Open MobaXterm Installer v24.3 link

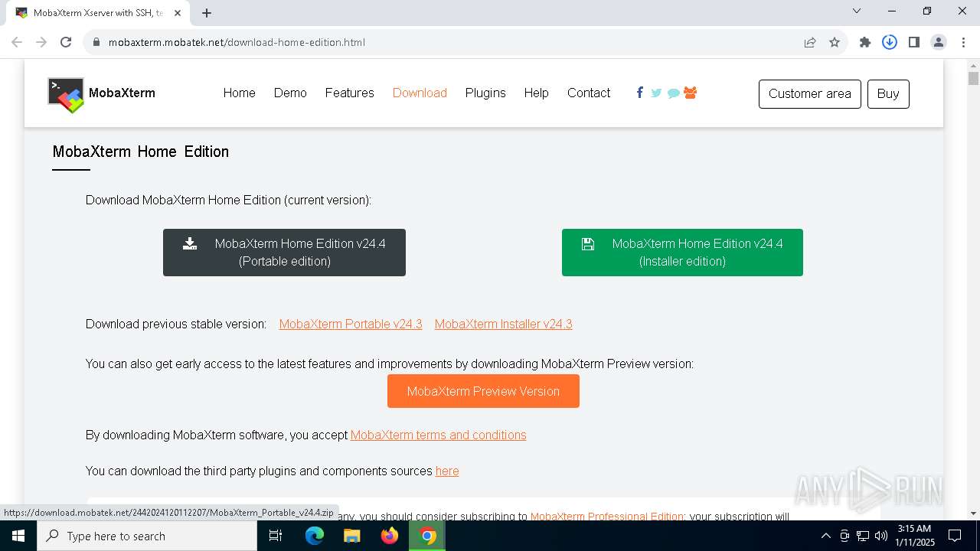[x=504, y=324]
